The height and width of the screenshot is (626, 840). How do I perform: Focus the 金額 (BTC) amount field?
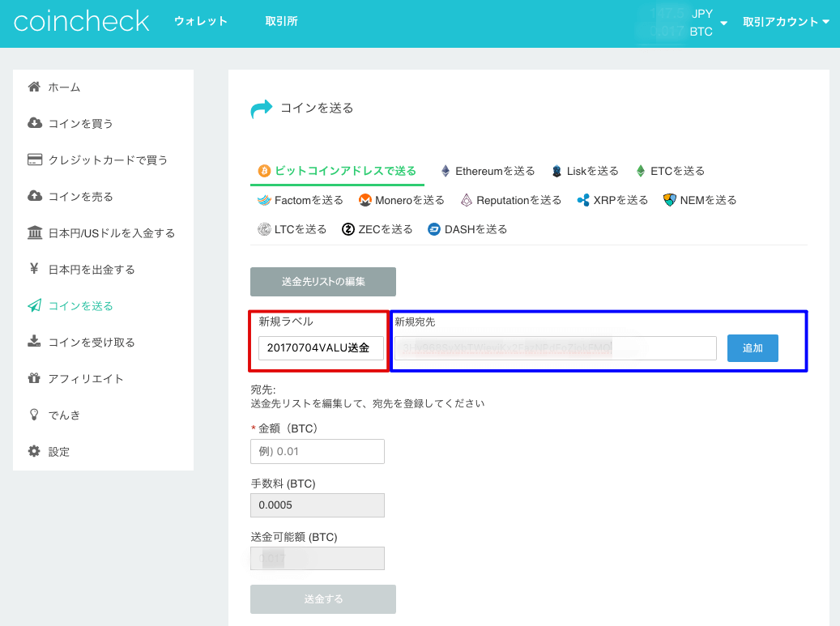pyautogui.click(x=318, y=451)
